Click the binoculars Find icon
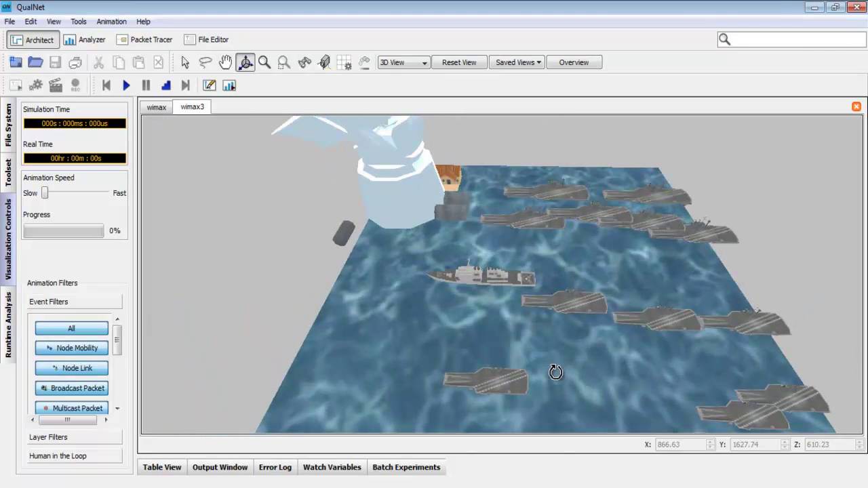The width and height of the screenshot is (868, 488). pos(304,62)
